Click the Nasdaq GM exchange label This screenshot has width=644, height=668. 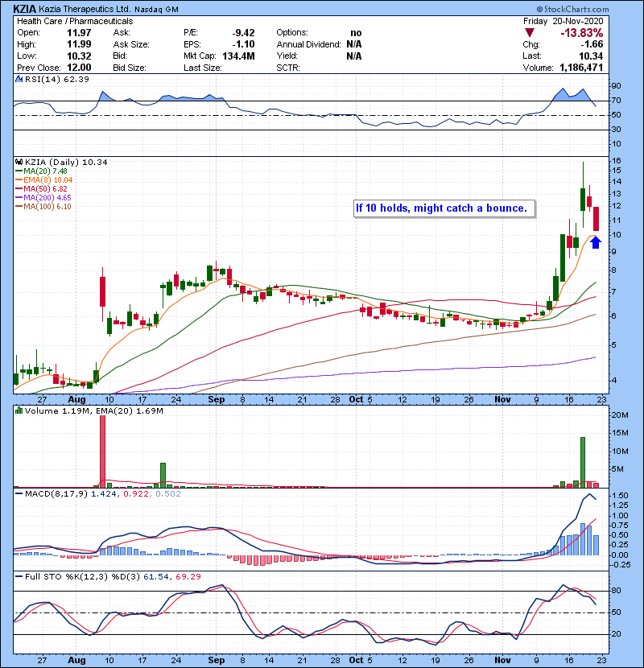(156, 10)
